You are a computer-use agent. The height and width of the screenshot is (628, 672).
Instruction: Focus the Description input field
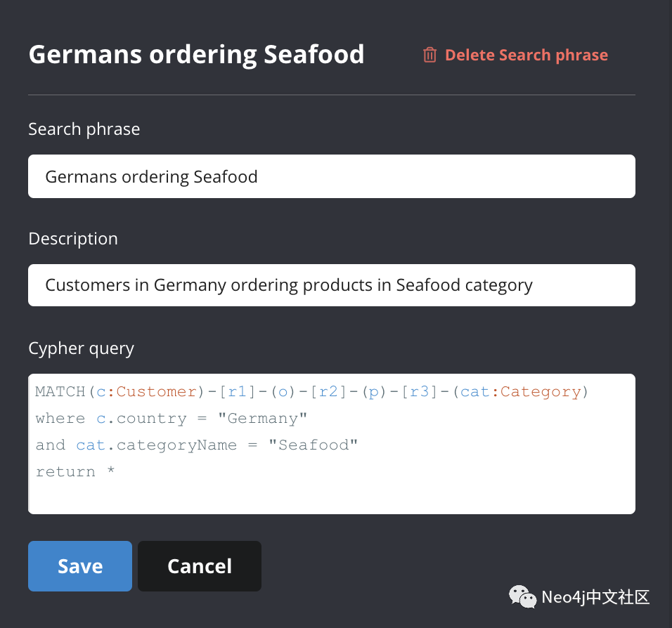click(x=332, y=285)
